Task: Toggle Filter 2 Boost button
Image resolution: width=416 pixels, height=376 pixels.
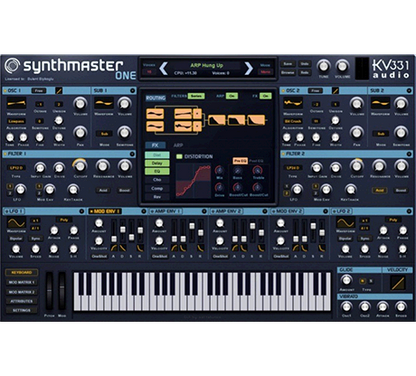Action: tap(401, 190)
